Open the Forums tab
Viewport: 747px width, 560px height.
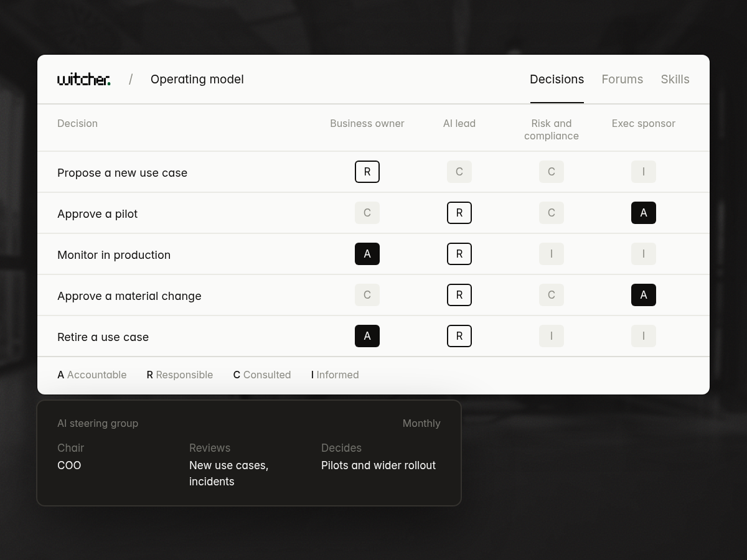point(622,79)
